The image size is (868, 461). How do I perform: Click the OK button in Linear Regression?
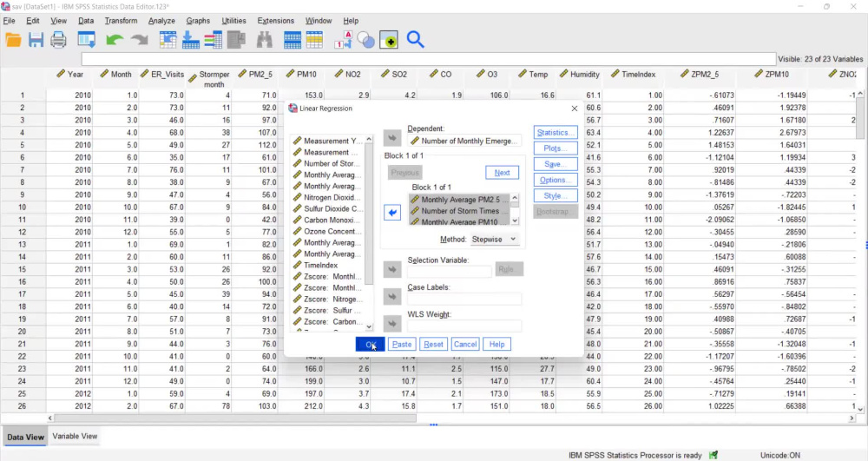point(370,344)
